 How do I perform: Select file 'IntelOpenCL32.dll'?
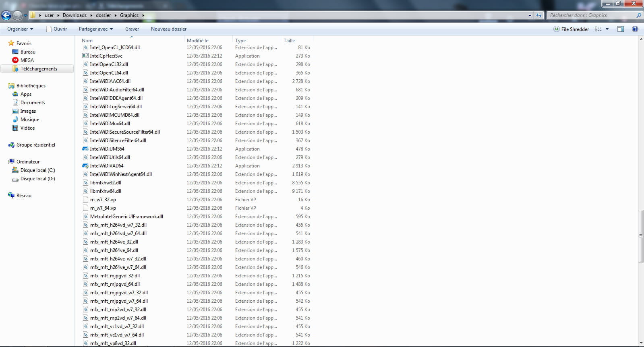tap(109, 64)
